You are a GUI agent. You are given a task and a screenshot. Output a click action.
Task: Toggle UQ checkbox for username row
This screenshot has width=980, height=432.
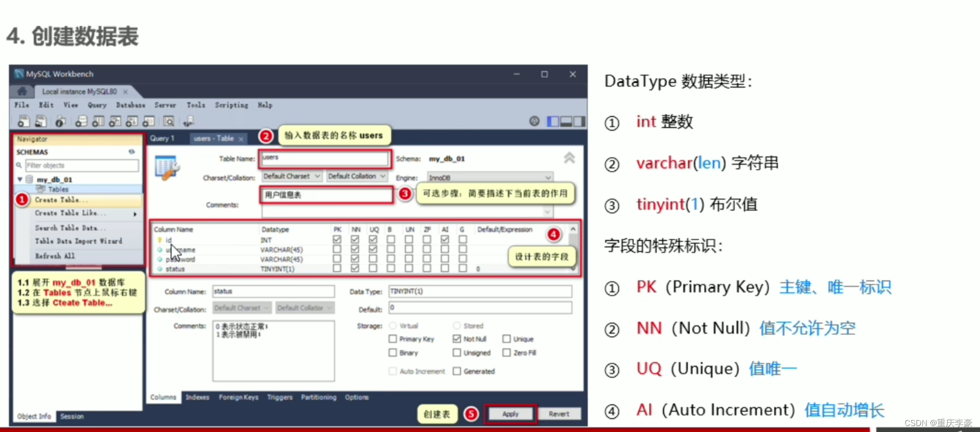(373, 249)
